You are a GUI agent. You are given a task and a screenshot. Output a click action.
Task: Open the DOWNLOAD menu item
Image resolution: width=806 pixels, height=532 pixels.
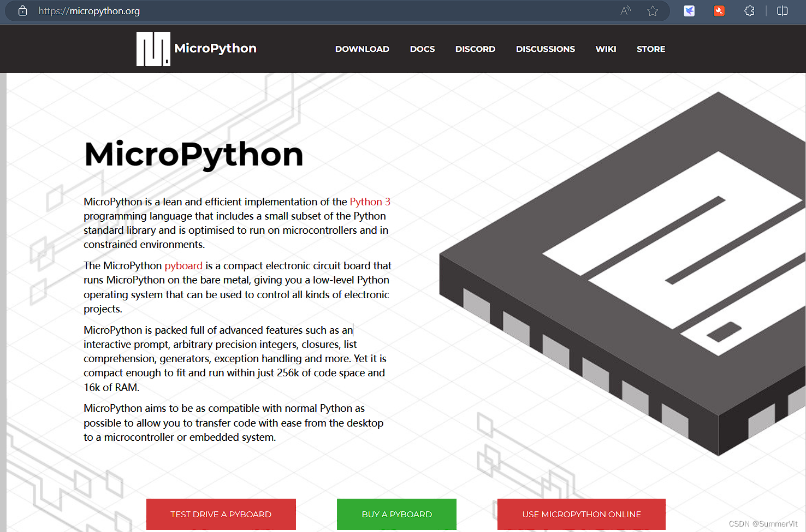point(362,49)
